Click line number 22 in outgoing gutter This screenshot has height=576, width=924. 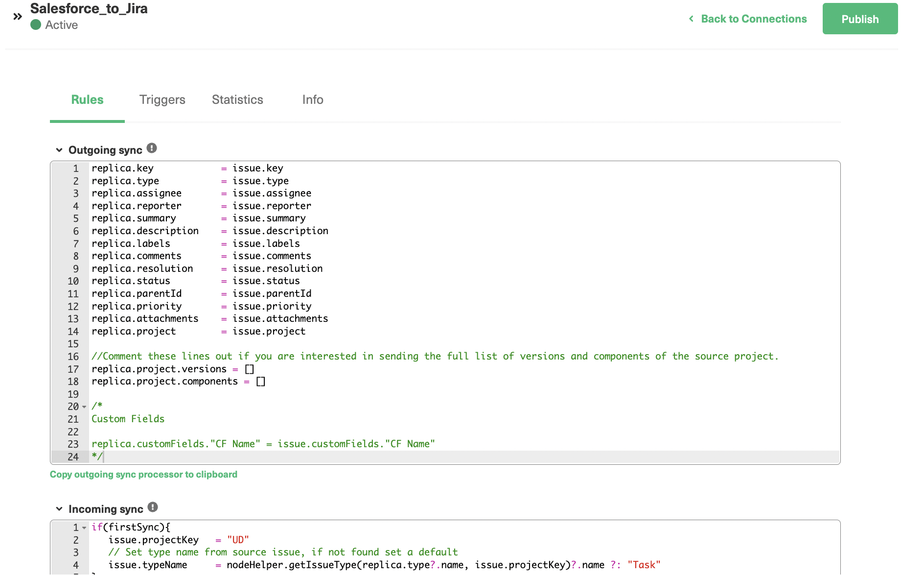(73, 432)
